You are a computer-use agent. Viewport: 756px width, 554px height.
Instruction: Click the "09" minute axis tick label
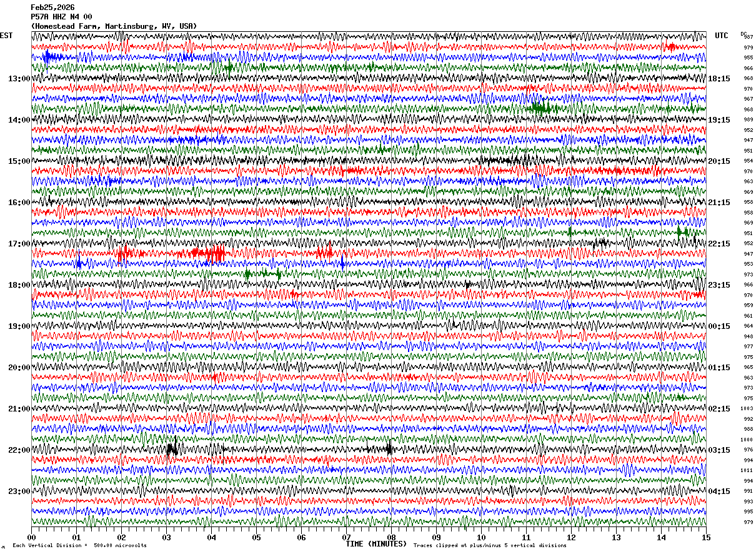coord(436,537)
